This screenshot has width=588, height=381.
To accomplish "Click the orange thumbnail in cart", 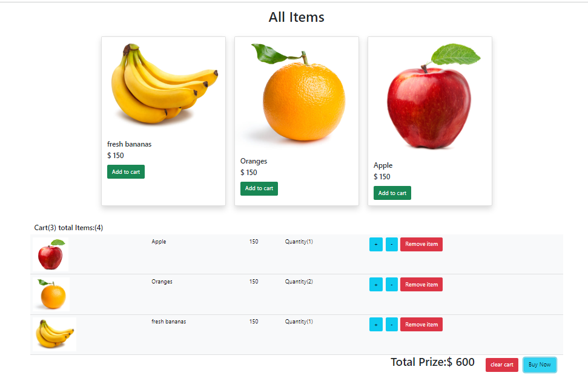I will pyautogui.click(x=51, y=294).
